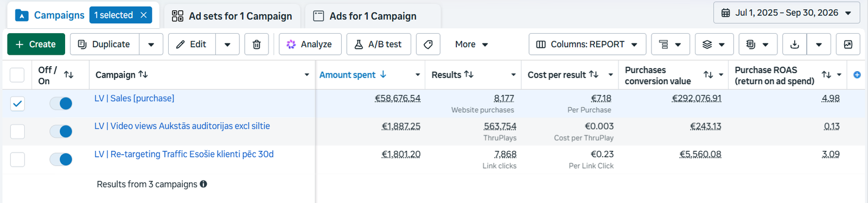This screenshot has width=868, height=203.
Task: Open Results column options caret
Action: pyautogui.click(x=513, y=75)
